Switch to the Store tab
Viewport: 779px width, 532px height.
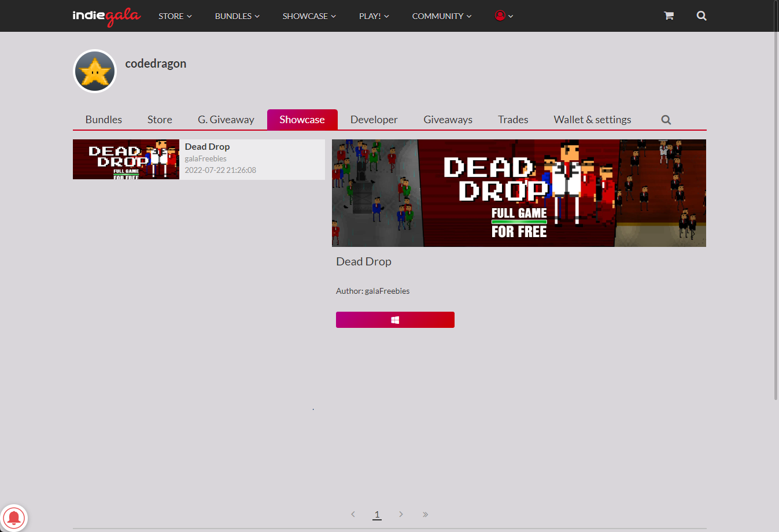[x=160, y=120]
